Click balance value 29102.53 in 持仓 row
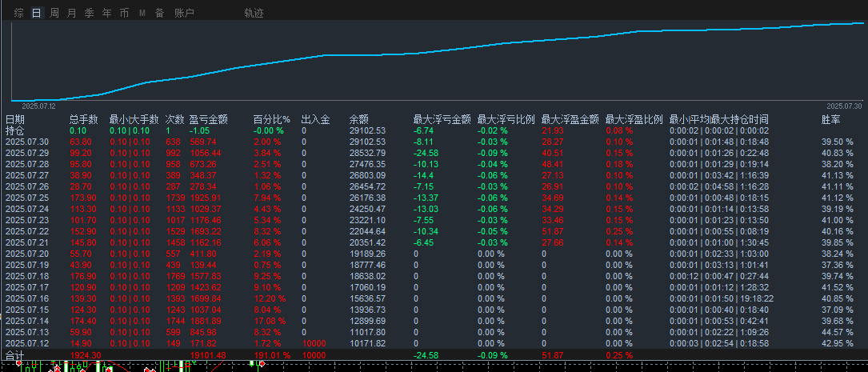The width and height of the screenshot is (868, 372). 367,130
